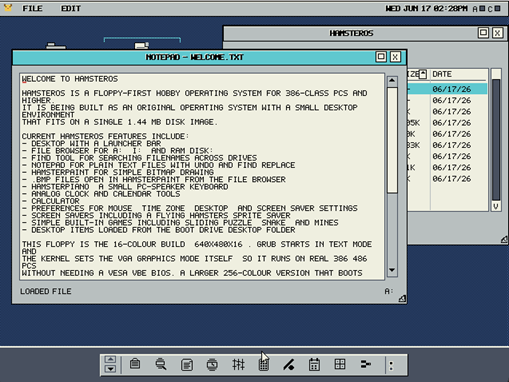Launch HamsterPaint brush icon
The height and width of the screenshot is (382, 509).
click(289, 364)
